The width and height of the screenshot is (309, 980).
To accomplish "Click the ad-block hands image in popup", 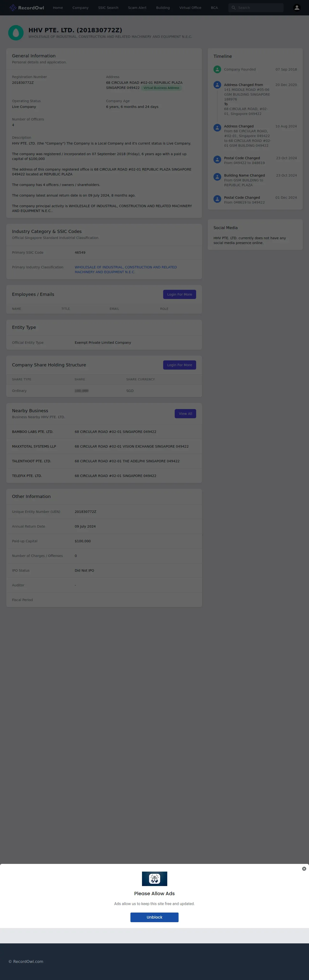I will [154, 878].
